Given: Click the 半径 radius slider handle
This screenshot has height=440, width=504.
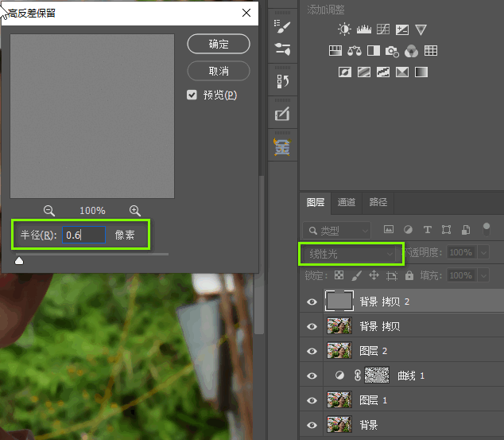Looking at the screenshot, I should (x=19, y=260).
